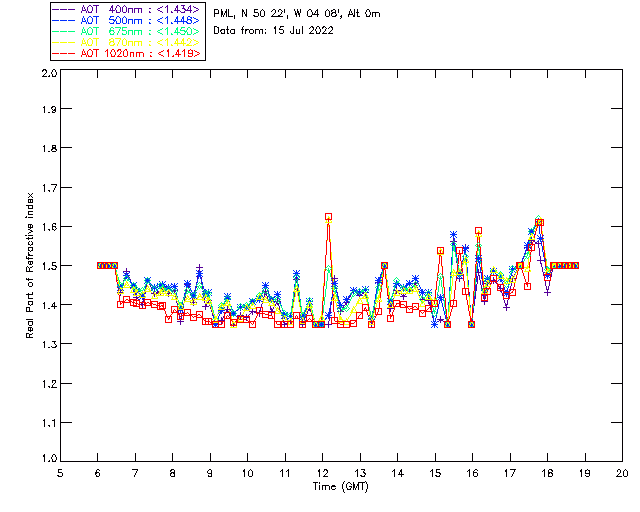Click the AOT 500nm legend entry
Screen dimensions: 640x512
pos(127,20)
